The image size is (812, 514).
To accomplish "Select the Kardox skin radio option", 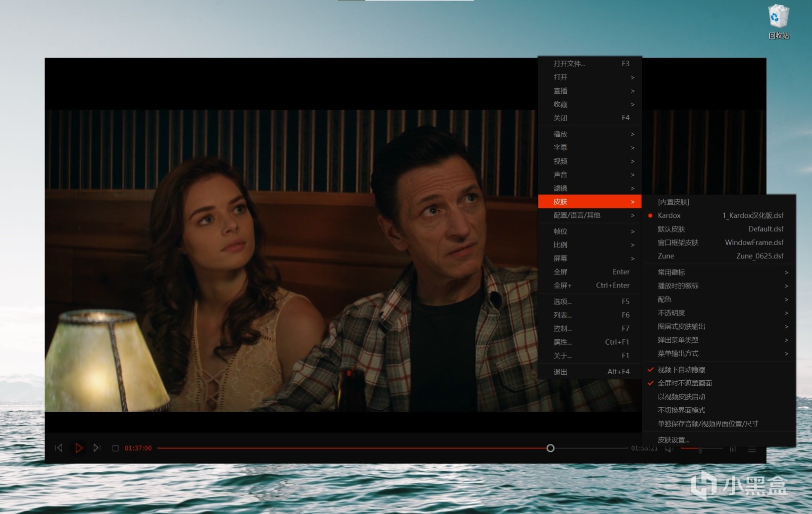I will point(719,215).
